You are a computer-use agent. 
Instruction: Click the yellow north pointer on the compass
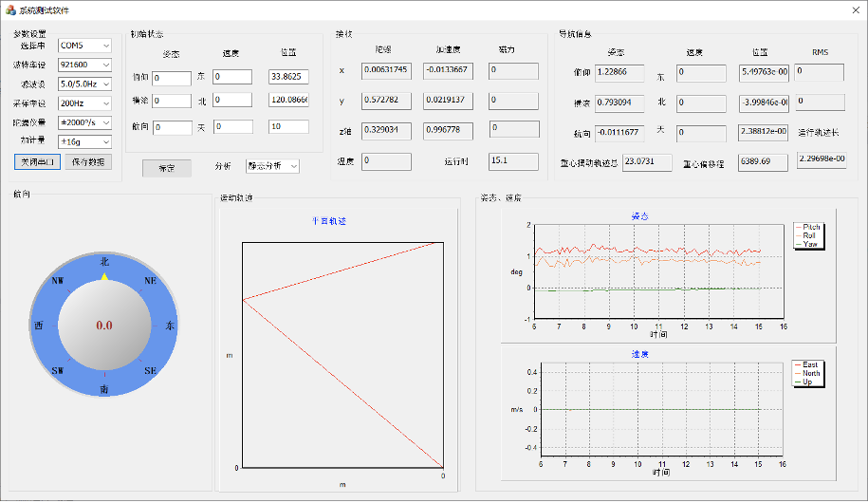pos(104,276)
